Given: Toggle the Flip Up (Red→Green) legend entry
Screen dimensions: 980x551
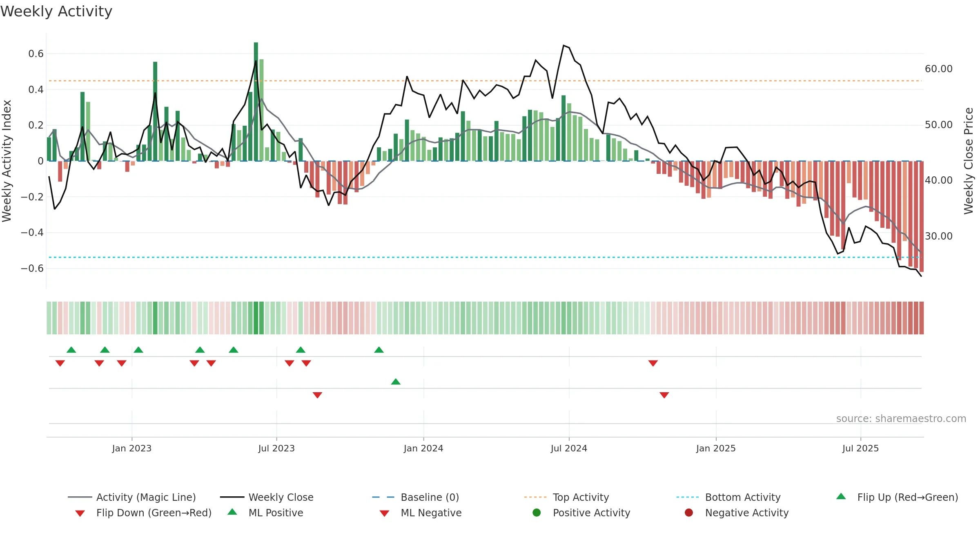Looking at the screenshot, I should coord(897,497).
